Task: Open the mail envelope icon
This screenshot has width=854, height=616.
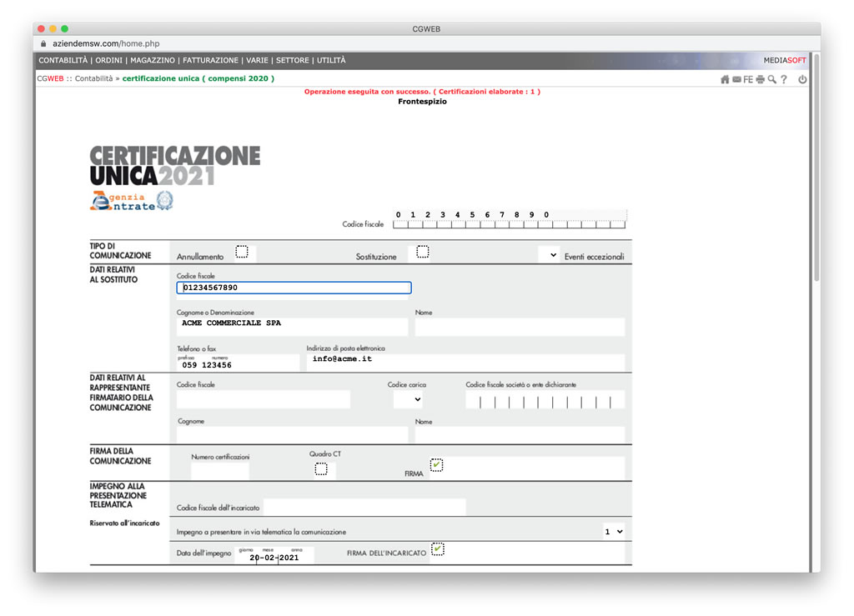Action: pyautogui.click(x=736, y=79)
